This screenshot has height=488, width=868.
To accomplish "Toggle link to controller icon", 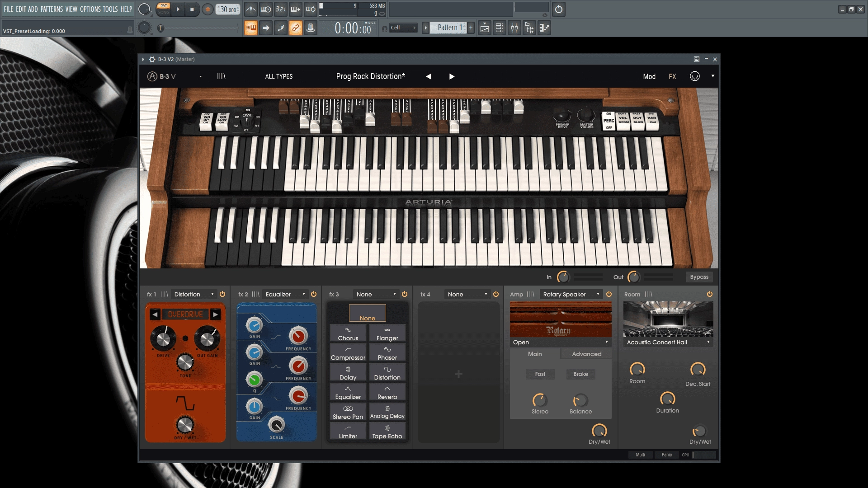I will click(x=296, y=28).
